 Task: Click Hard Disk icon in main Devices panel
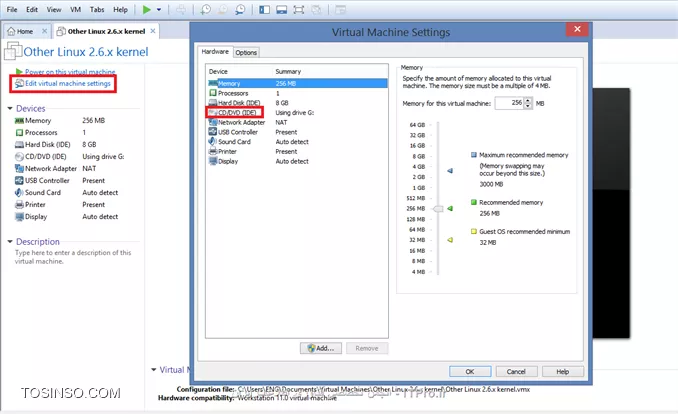point(19,144)
